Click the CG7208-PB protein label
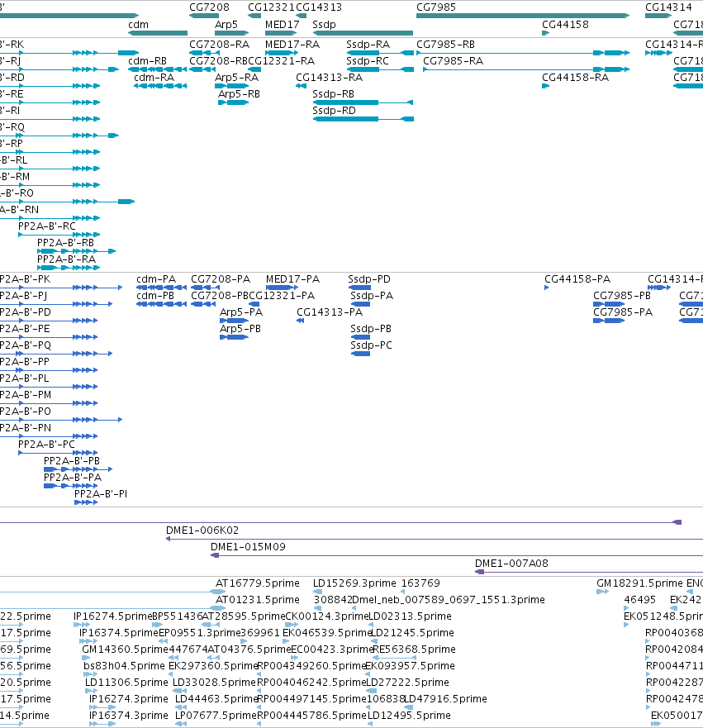Screen dimensions: 703x728 click(220, 296)
